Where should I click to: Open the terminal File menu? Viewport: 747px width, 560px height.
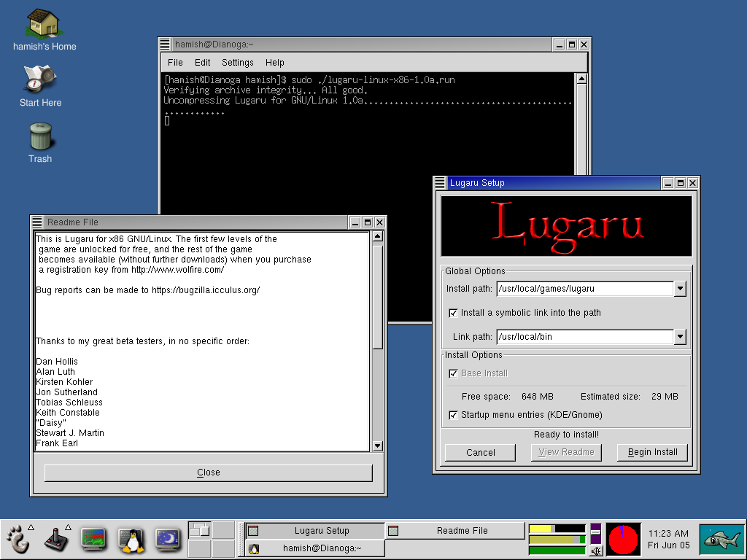175,63
